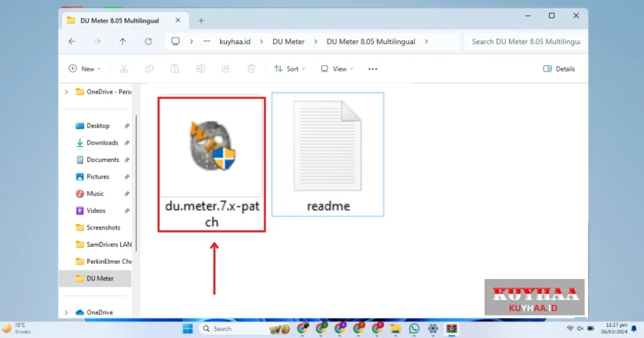The image size is (644, 338).
Task: Expand the hidden breadcrumb path ellipsis
Action: coord(206,41)
